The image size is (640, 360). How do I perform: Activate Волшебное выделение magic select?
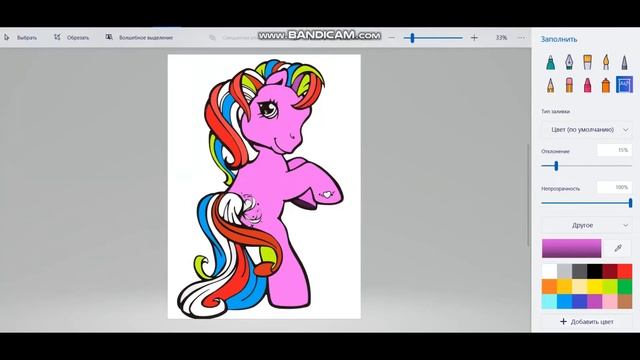pos(139,38)
